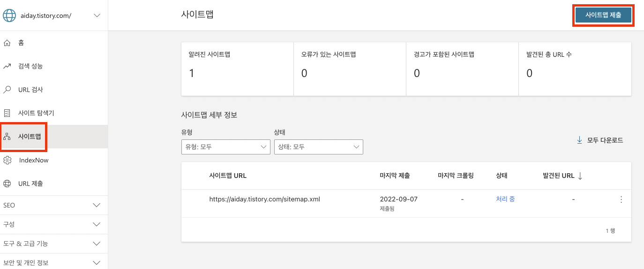The image size is (644, 269).
Task: Click the download arrow icon
Action: pos(579,140)
